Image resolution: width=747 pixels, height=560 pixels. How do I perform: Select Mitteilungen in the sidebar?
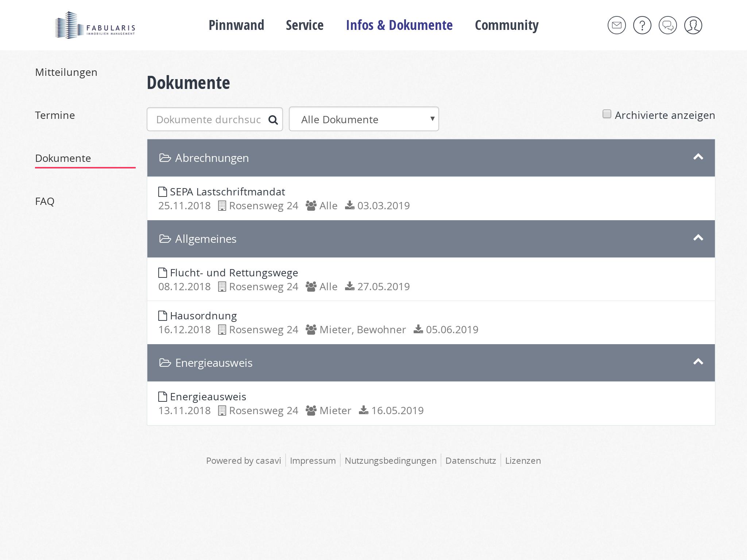(66, 72)
